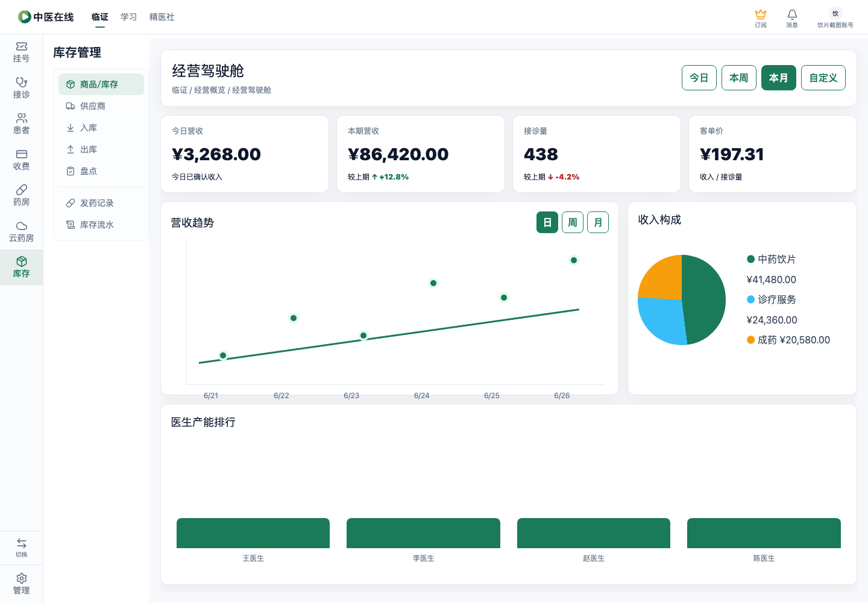The height and width of the screenshot is (603, 868).
Task: Click the +12.8% growth indicator
Action: (391, 177)
